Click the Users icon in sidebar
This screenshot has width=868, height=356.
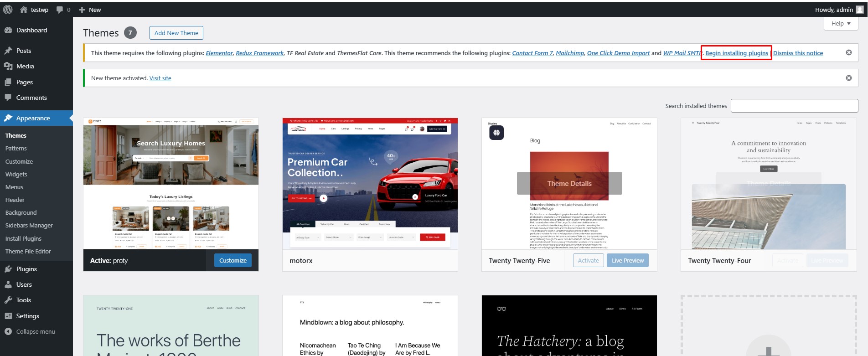[x=8, y=284]
